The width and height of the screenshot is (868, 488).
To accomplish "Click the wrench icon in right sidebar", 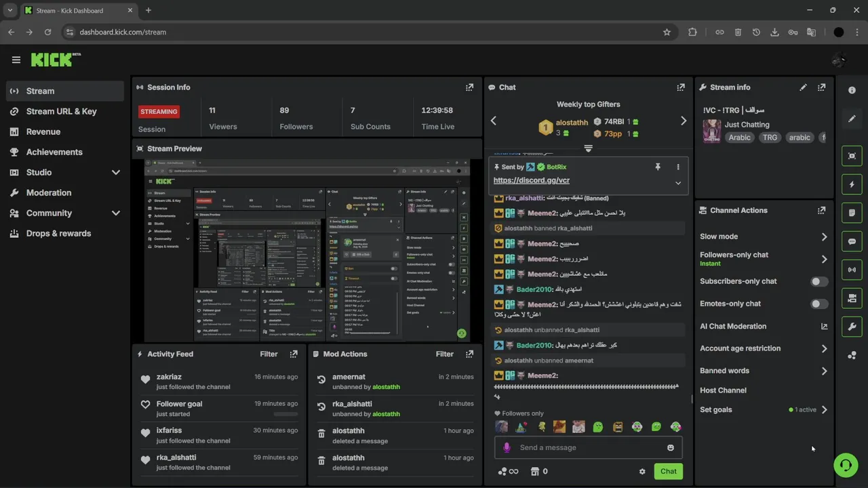I will 852,327.
